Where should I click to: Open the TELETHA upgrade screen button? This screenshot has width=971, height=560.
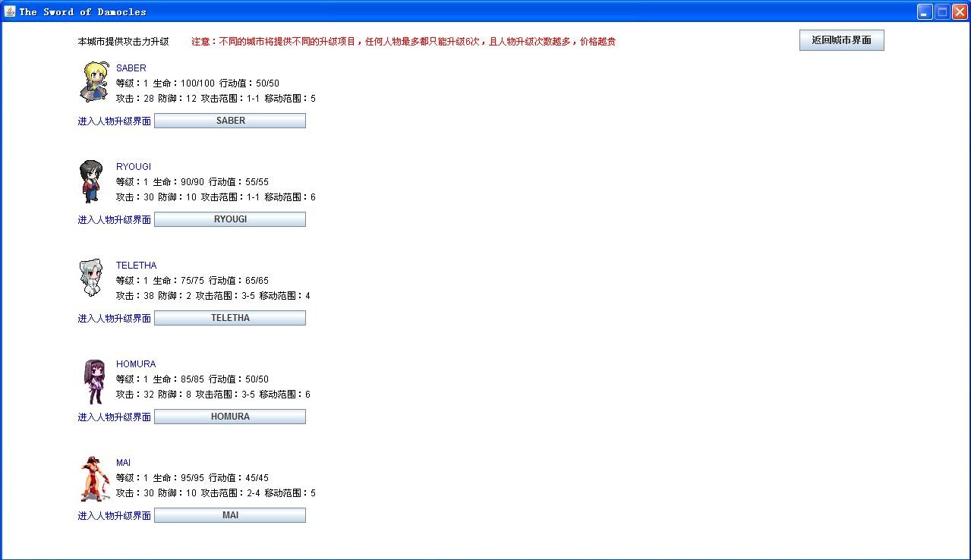point(230,318)
